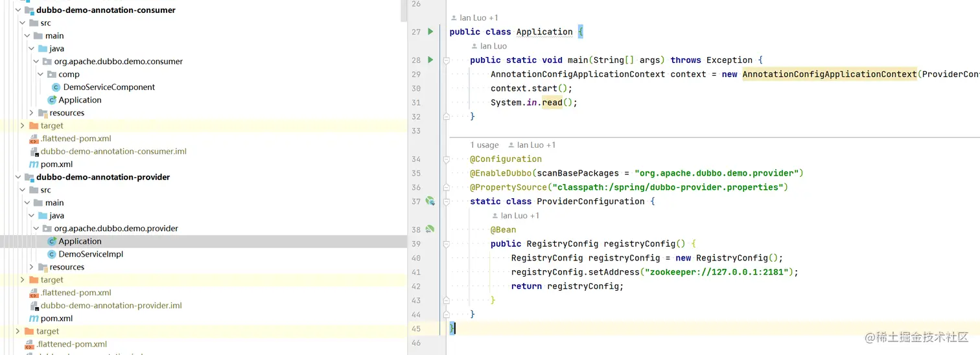
Task: Click the org.apache.dubbo.demo.provider package icon
Action: click(47, 229)
